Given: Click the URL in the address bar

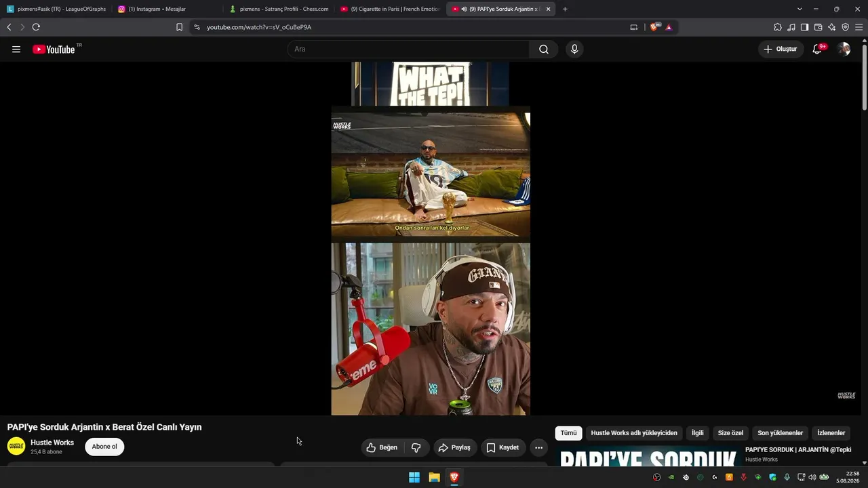Looking at the screenshot, I should pos(259,27).
